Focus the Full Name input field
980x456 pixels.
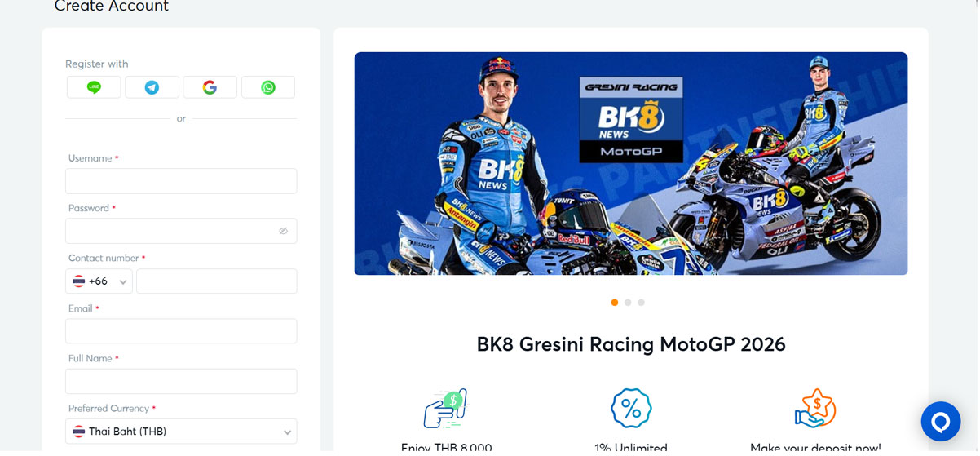181,381
